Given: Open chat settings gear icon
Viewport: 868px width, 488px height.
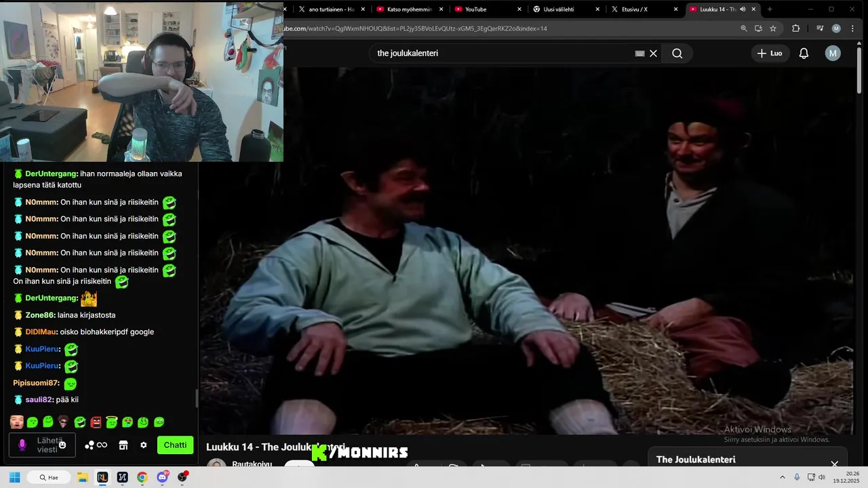Looking at the screenshot, I should pyautogui.click(x=143, y=445).
